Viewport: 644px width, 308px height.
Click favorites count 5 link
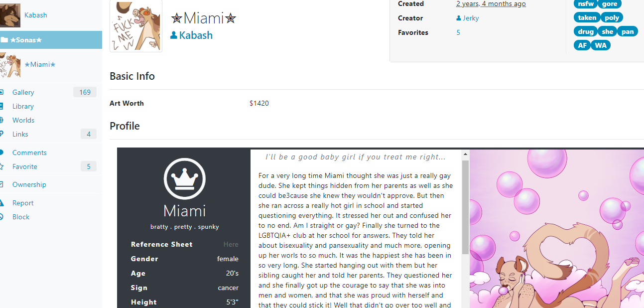click(x=458, y=32)
